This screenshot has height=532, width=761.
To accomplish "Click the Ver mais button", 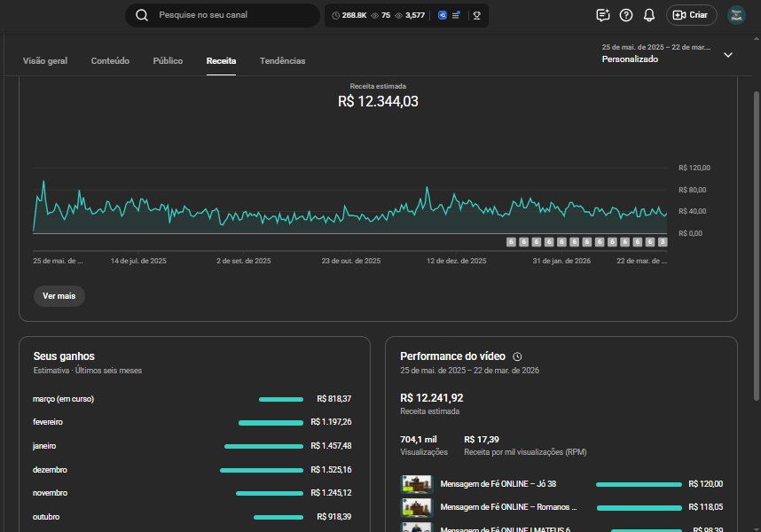I will 59,296.
